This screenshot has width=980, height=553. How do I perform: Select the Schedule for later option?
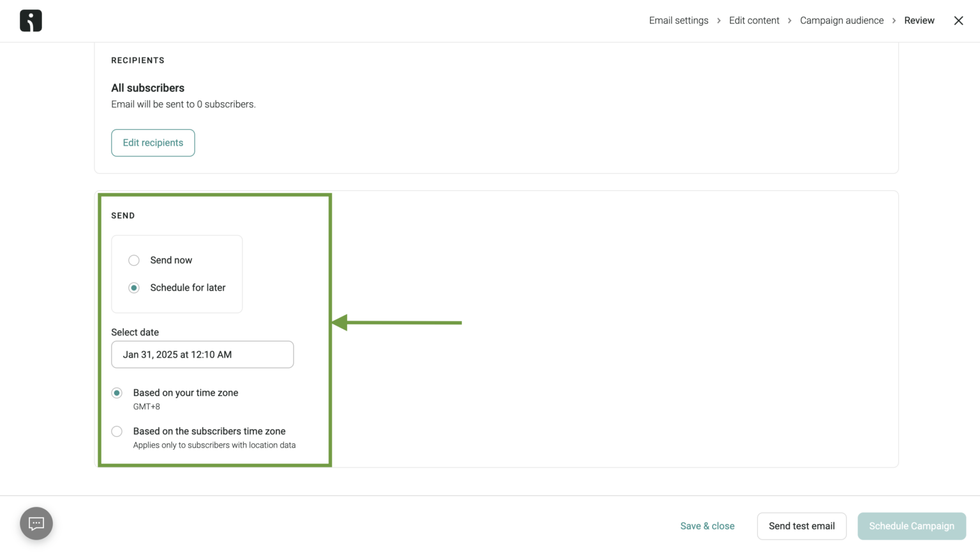pos(134,287)
